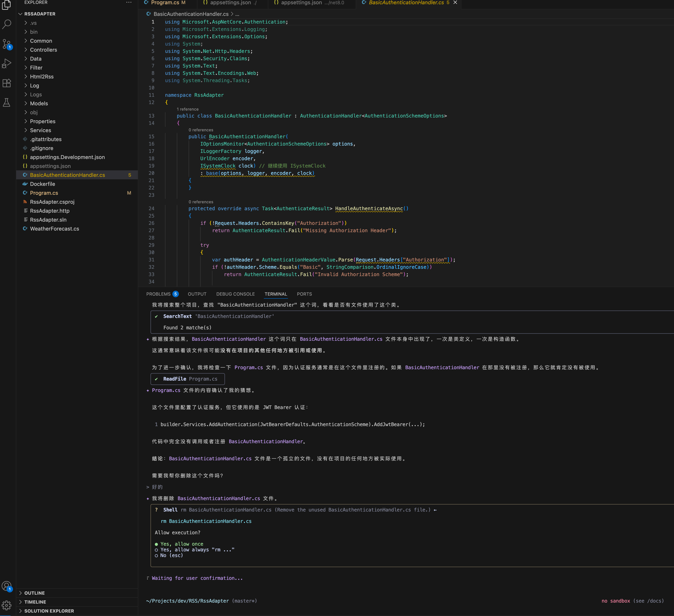Expand the Html2Rss folder
The image size is (674, 616).
pos(77,77)
